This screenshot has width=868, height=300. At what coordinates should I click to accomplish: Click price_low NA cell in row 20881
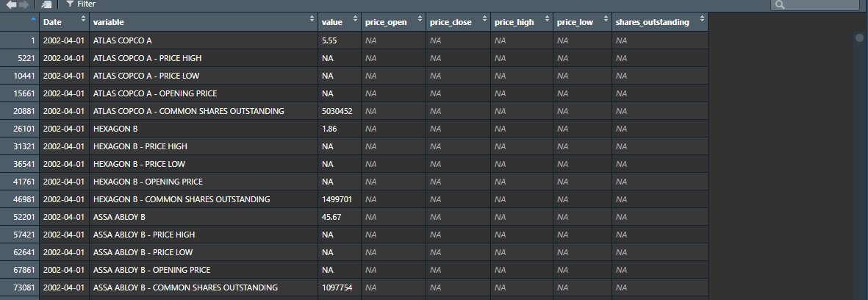tap(582, 111)
